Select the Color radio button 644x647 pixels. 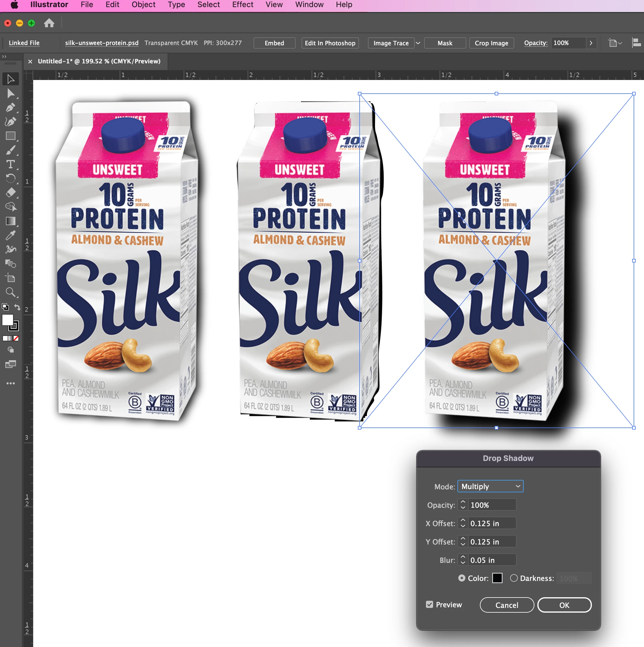tap(462, 578)
